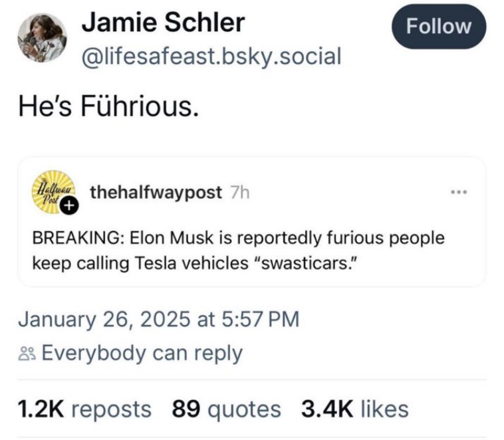
Task: Click the 7h timestamp on quoted post
Action: (240, 193)
